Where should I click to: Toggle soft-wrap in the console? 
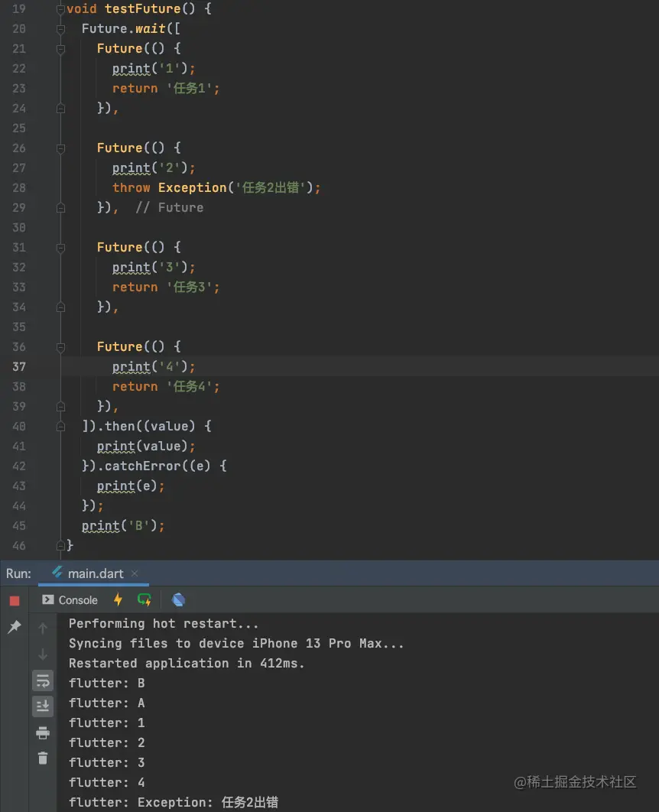[x=43, y=680]
